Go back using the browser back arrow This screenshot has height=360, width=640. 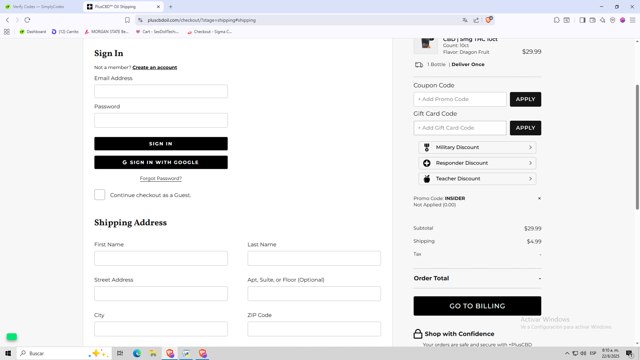7,20
